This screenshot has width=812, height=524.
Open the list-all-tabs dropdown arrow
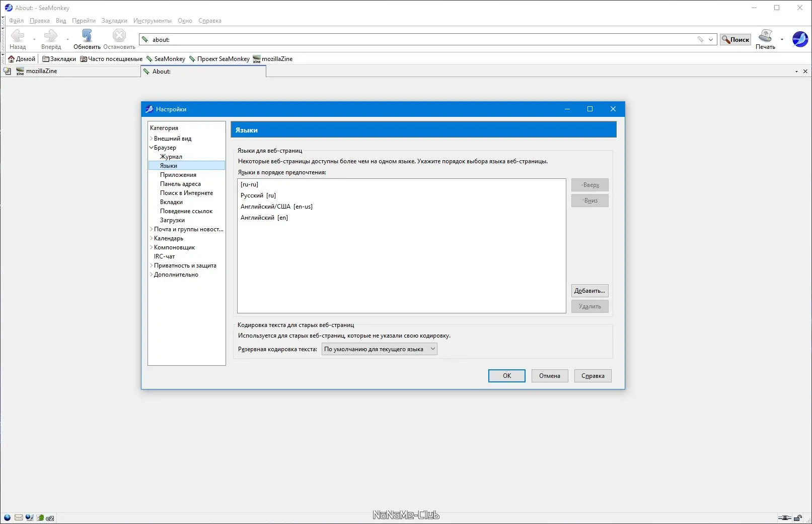point(796,72)
